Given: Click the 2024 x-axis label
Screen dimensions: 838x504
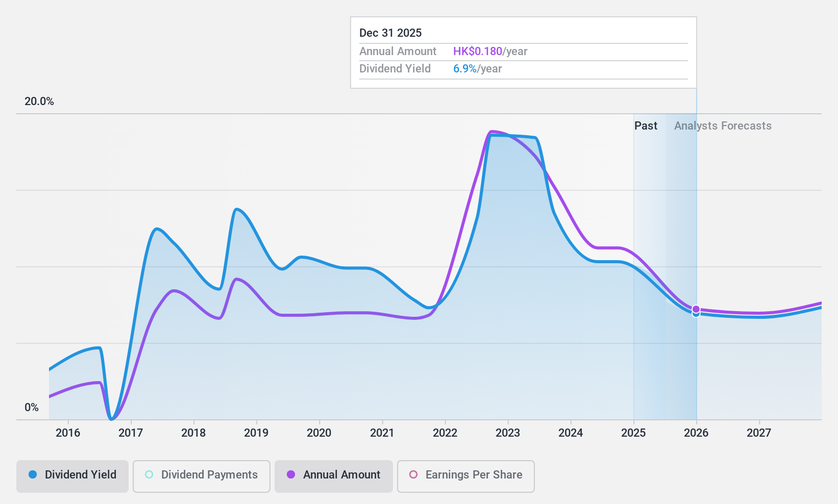Looking at the screenshot, I should pos(571,433).
